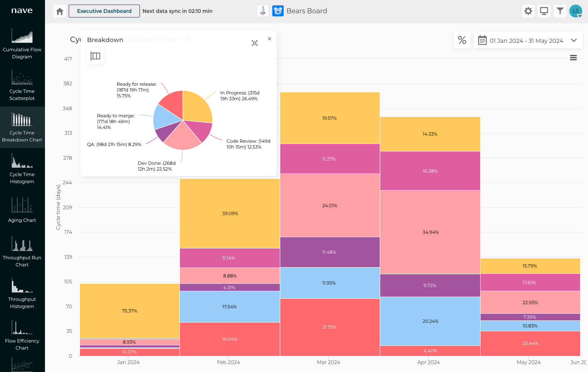Image resolution: width=588 pixels, height=372 pixels.
Task: Click the columns view icon in Breakdown
Action: (x=95, y=56)
